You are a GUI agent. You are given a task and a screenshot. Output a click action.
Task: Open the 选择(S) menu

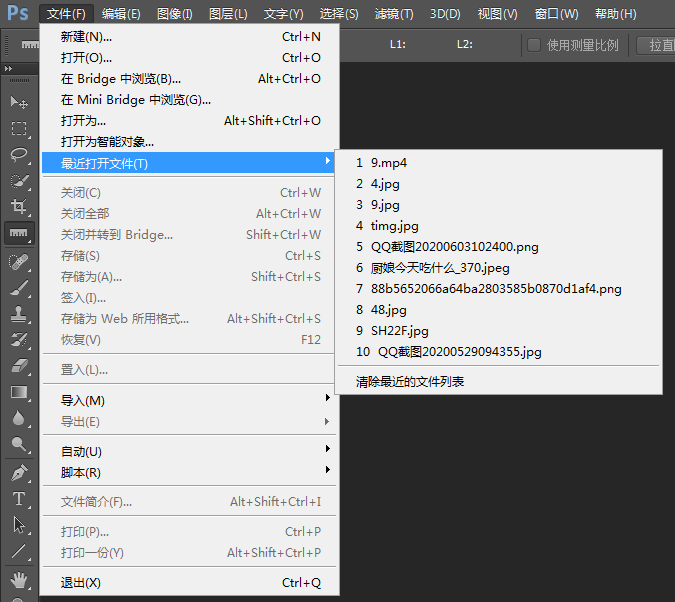tap(339, 14)
